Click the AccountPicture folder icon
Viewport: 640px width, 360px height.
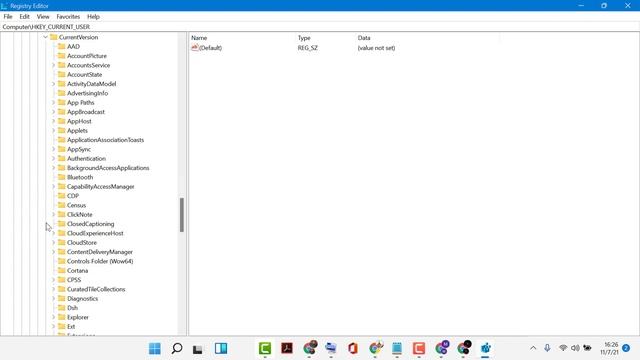(62, 56)
